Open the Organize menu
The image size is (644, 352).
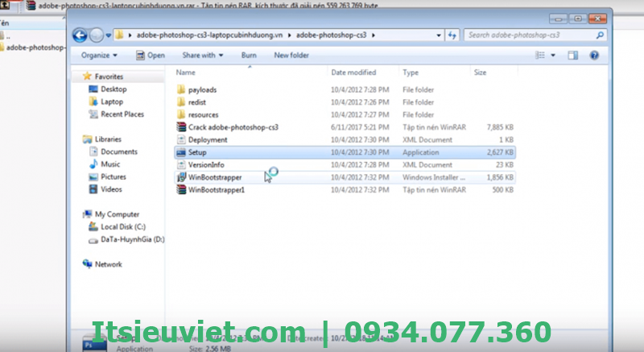click(99, 55)
